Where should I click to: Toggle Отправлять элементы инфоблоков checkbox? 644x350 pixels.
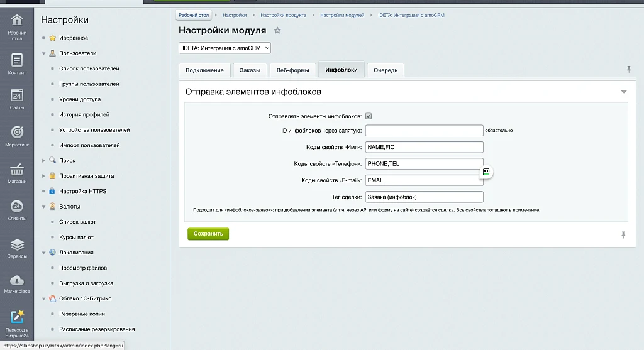point(369,116)
